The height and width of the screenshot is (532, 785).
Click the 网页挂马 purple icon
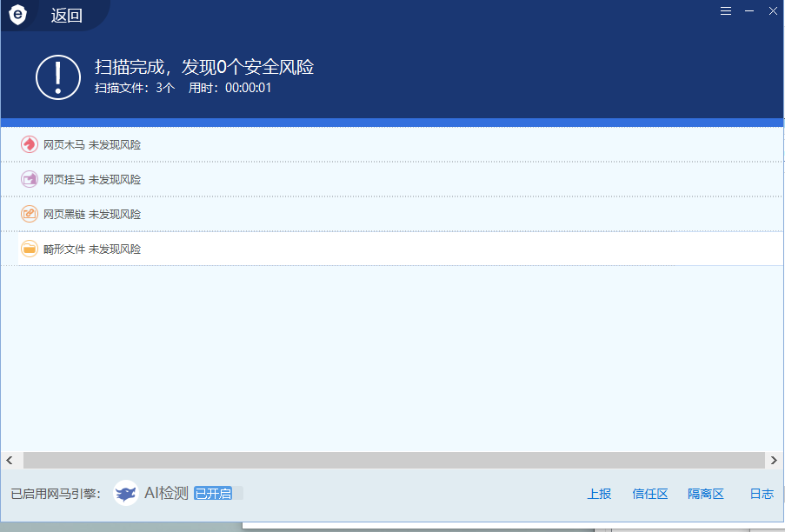click(x=29, y=179)
